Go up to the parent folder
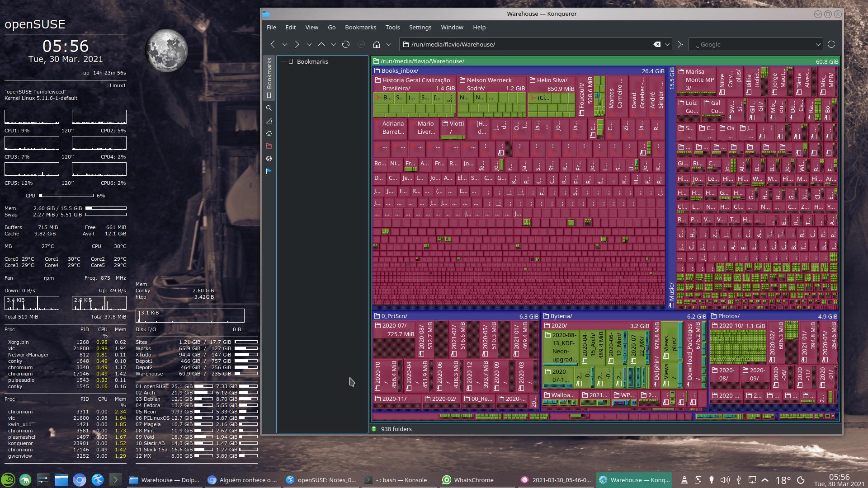 321,44
